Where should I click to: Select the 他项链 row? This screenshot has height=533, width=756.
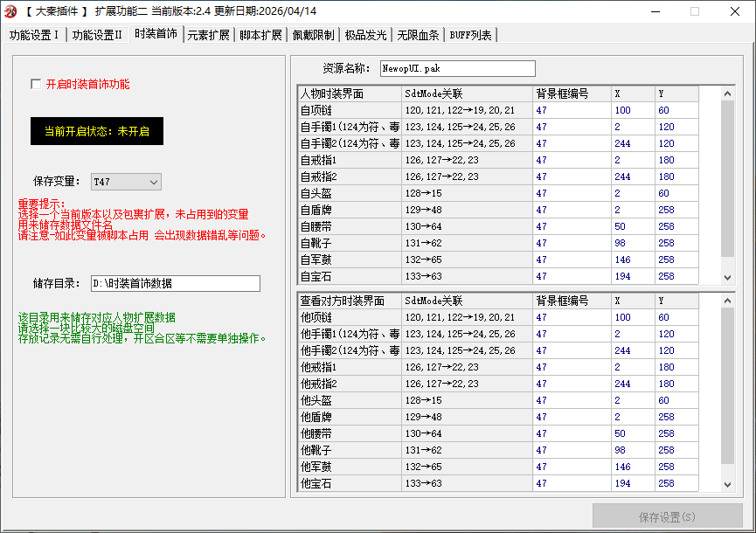pyautogui.click(x=498, y=317)
